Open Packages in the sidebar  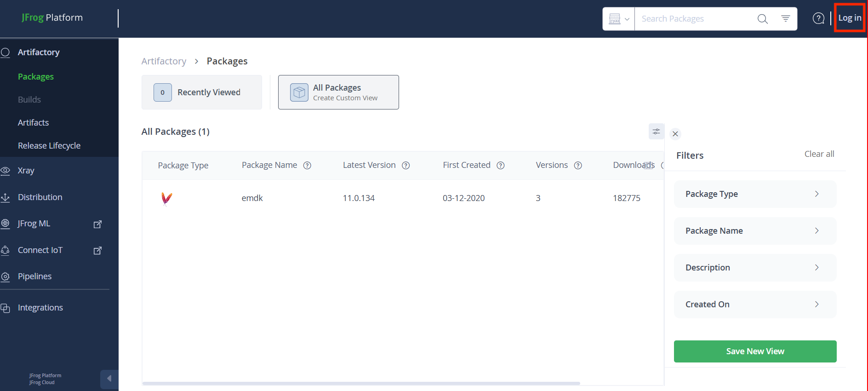pos(36,77)
